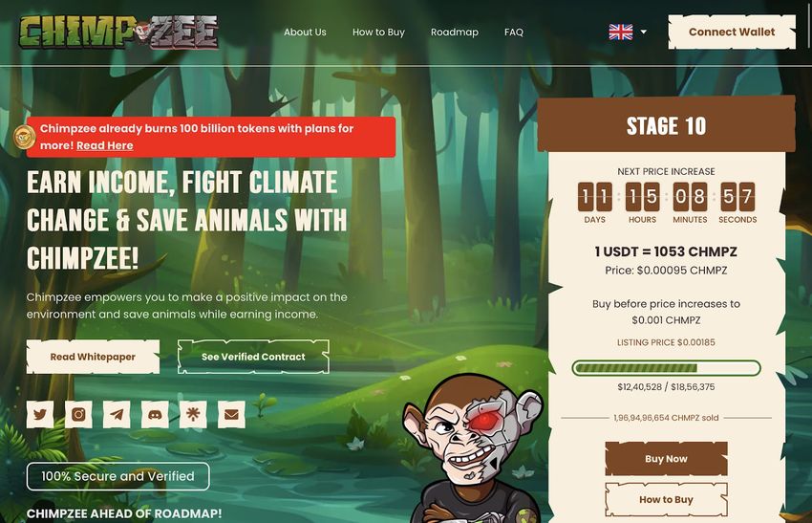Open the About Us menu item
812x523 pixels.
point(305,33)
